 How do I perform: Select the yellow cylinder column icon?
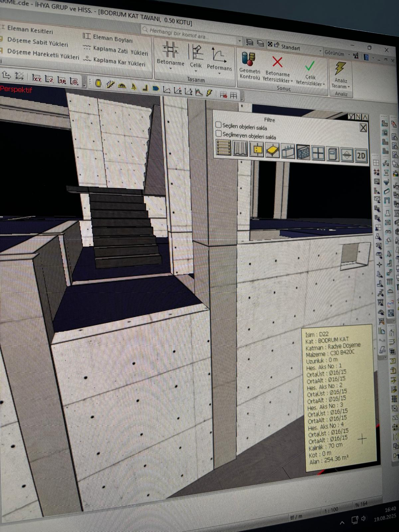tap(98, 83)
